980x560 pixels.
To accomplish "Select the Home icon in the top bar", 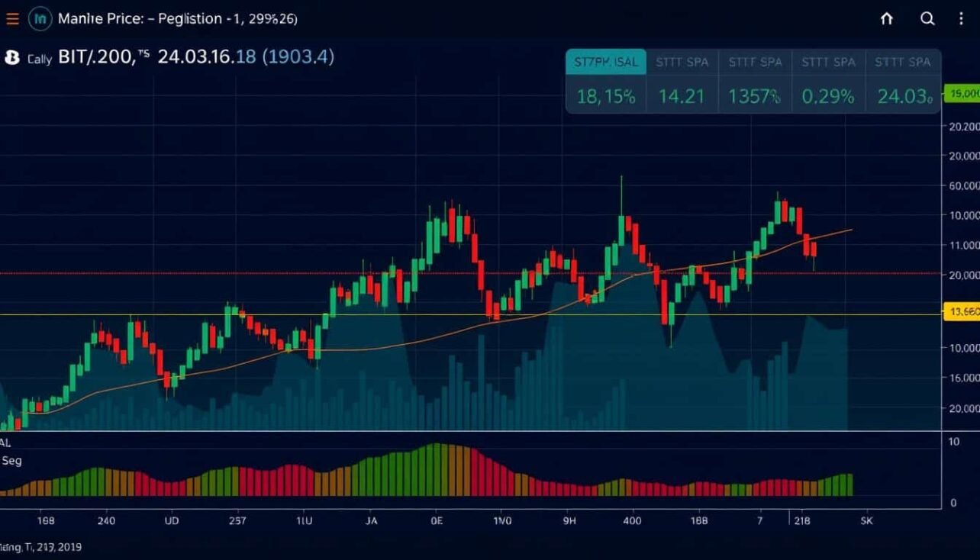I will (x=885, y=19).
